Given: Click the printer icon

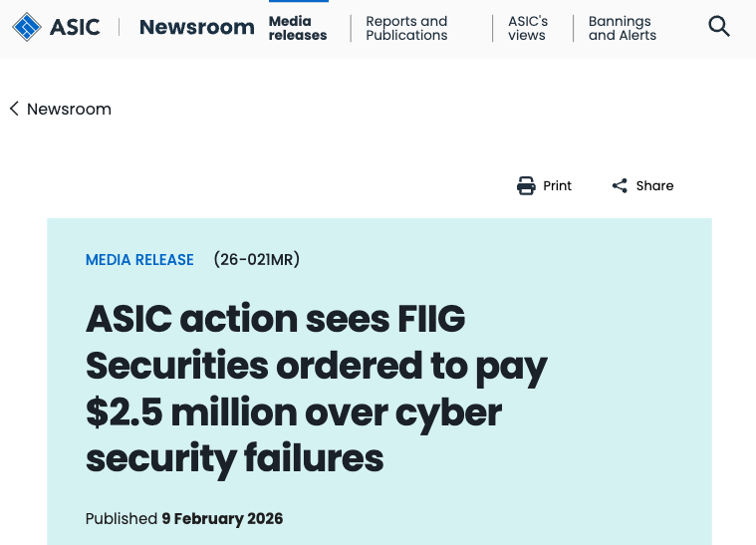Looking at the screenshot, I should pos(526,185).
